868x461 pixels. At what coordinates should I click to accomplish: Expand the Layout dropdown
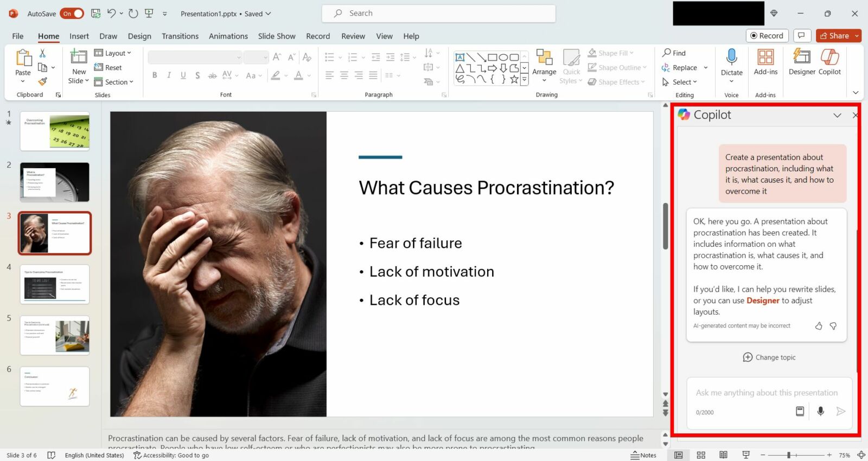pos(113,53)
